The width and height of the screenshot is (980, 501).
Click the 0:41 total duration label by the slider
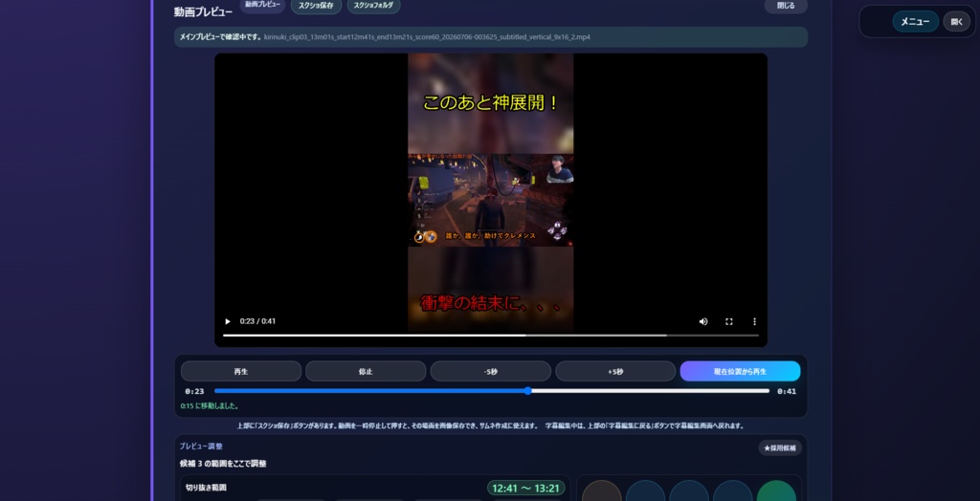(x=787, y=392)
